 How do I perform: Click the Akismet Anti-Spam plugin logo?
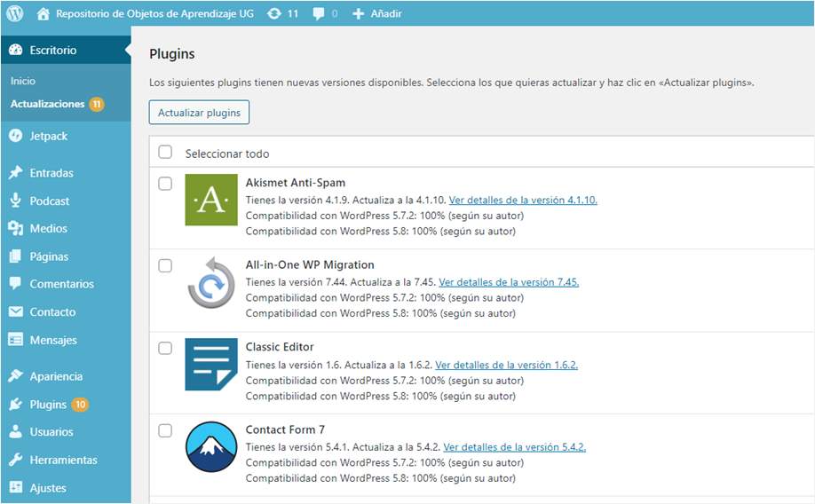(x=211, y=200)
